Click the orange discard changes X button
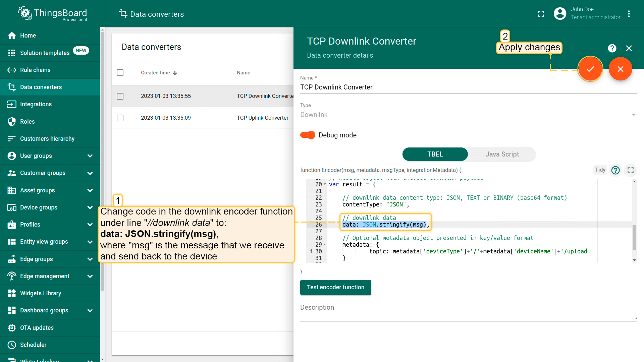 click(620, 69)
